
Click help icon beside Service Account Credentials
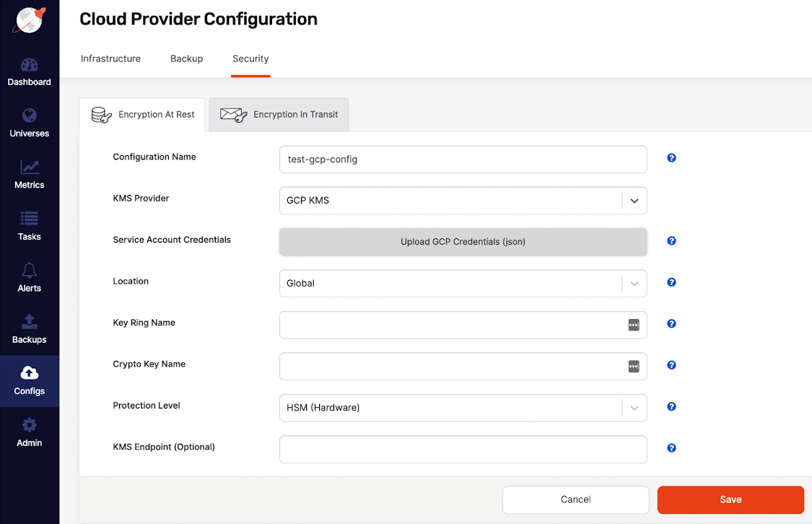(x=671, y=241)
